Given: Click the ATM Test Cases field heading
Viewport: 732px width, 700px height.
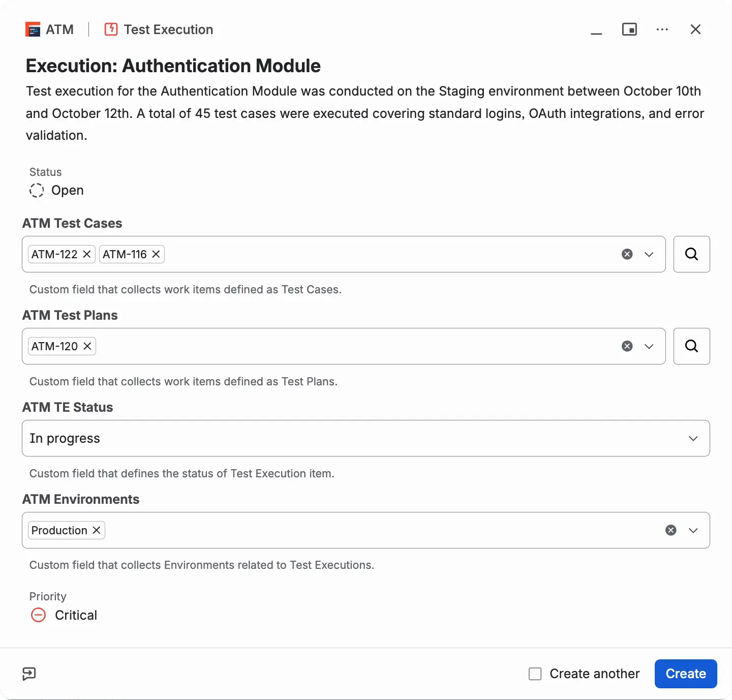Looking at the screenshot, I should (x=72, y=223).
